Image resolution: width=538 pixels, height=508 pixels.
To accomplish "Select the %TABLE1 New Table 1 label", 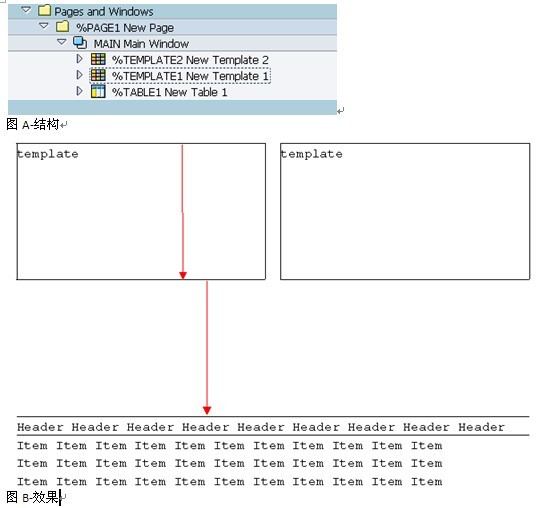I will point(169,92).
